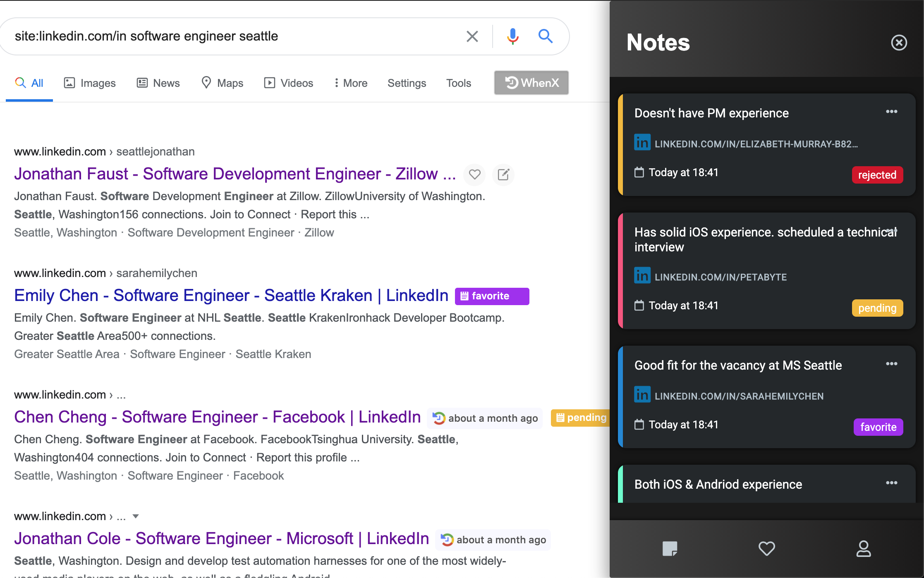This screenshot has width=924, height=578.
Task: Click the magnifier search icon in search bar
Action: (546, 36)
